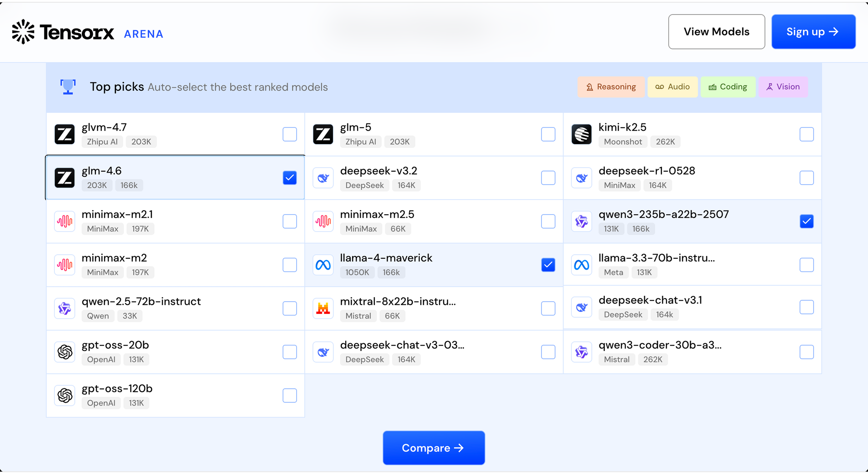The width and height of the screenshot is (868, 474).
Task: Click the ARENA label in the header
Action: (x=143, y=34)
